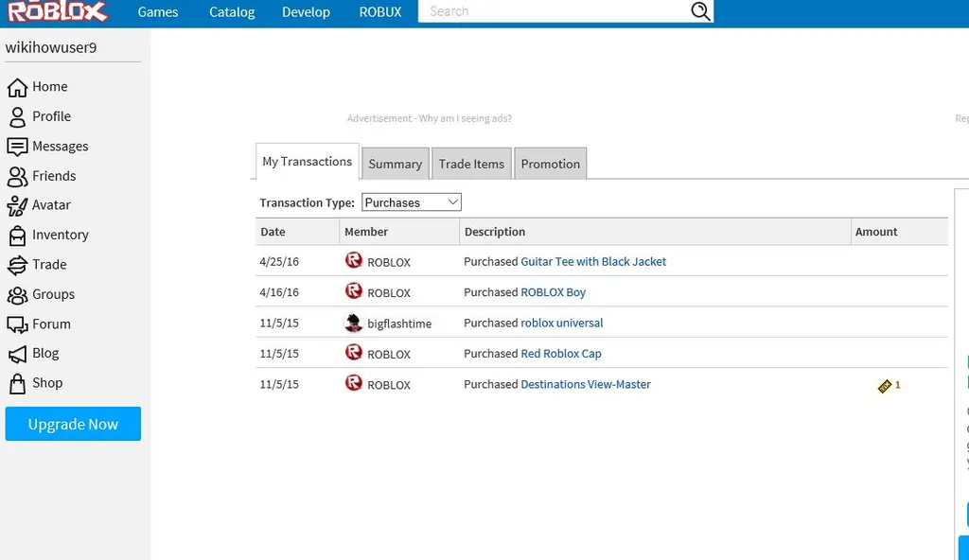Click the Home sidebar label

tap(50, 86)
